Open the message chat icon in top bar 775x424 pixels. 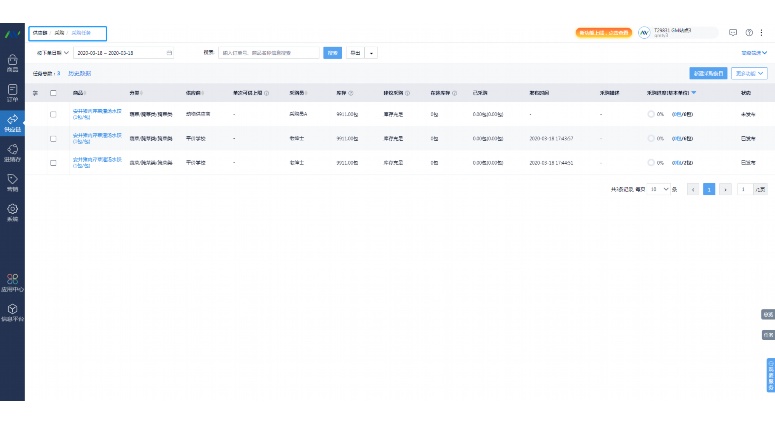click(x=733, y=33)
